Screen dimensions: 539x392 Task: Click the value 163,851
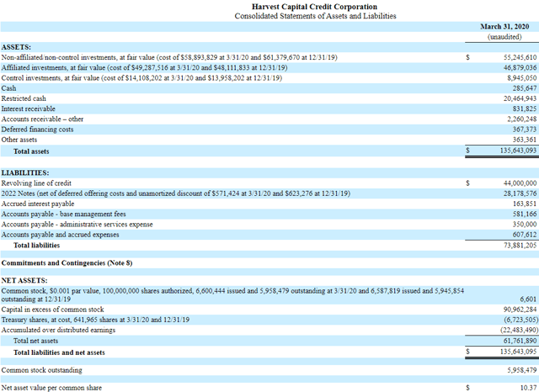point(525,204)
